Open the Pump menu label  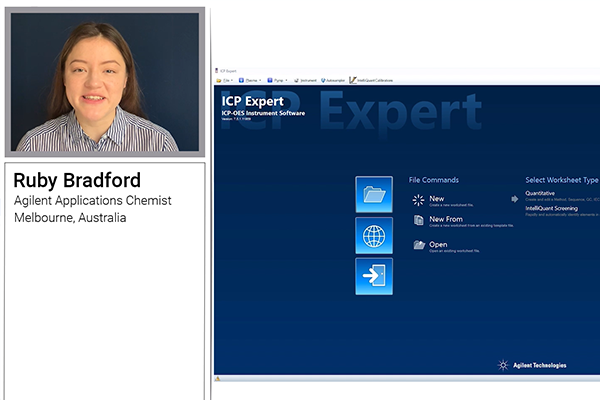279,80
